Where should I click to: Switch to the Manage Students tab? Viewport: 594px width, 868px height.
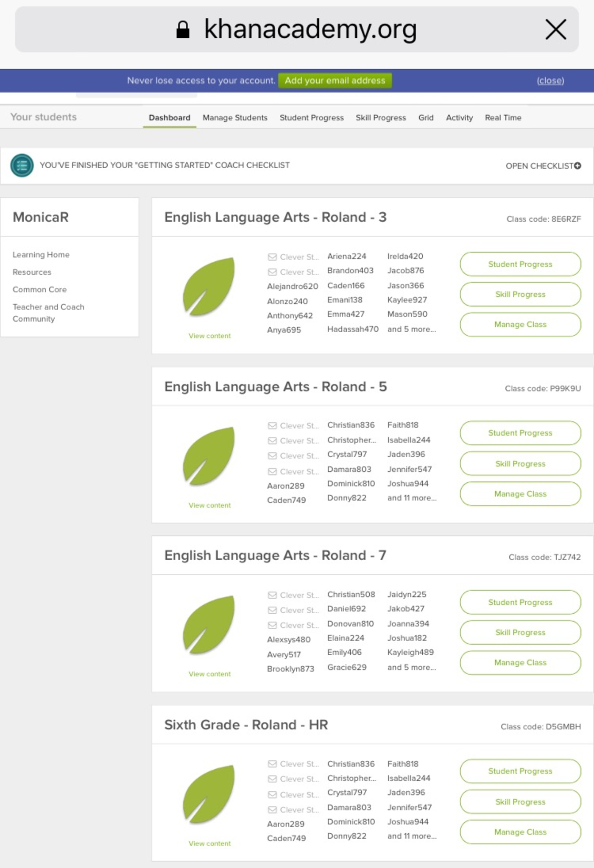point(235,118)
